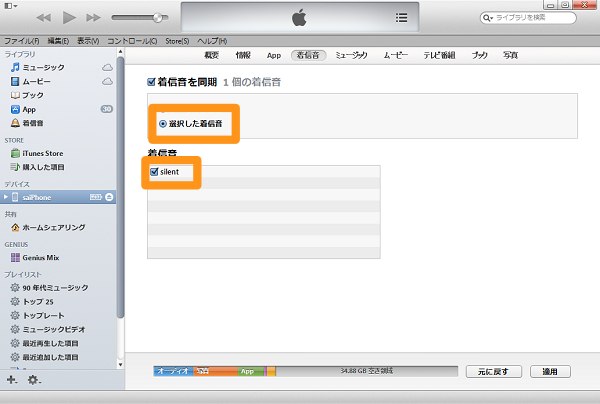Click the eject icon next to saiPhone
Viewport: 600px width, 404px height.
click(x=109, y=198)
